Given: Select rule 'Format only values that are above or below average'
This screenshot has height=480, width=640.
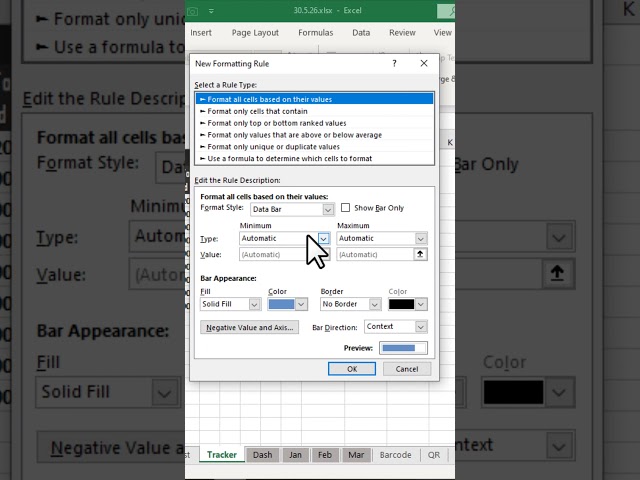Looking at the screenshot, I should [x=314, y=135].
